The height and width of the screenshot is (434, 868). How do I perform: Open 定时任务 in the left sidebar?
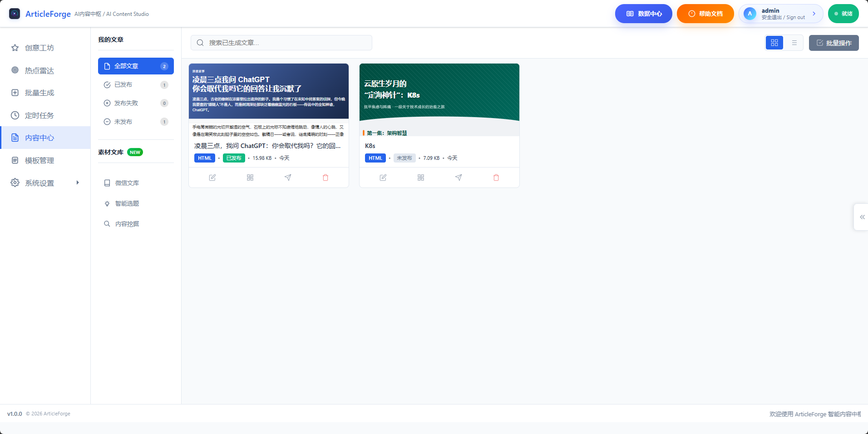(x=39, y=115)
